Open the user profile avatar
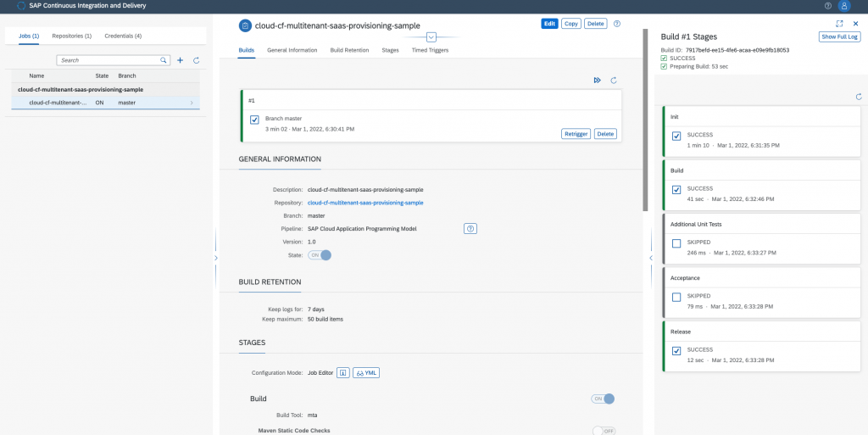868x435 pixels. coord(843,6)
